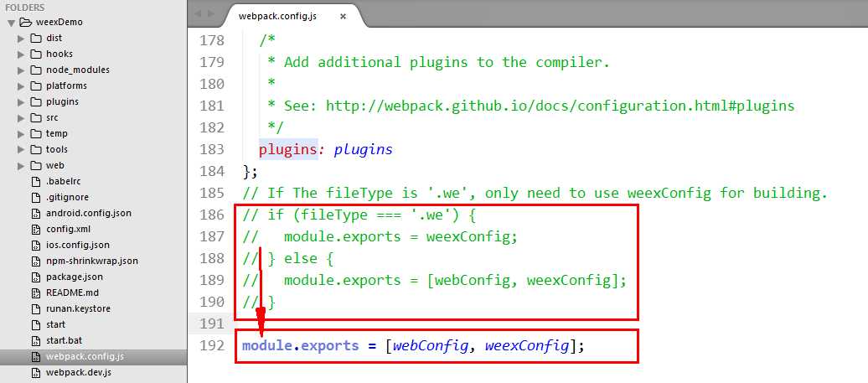Expand the temp folder arrow

[x=21, y=134]
